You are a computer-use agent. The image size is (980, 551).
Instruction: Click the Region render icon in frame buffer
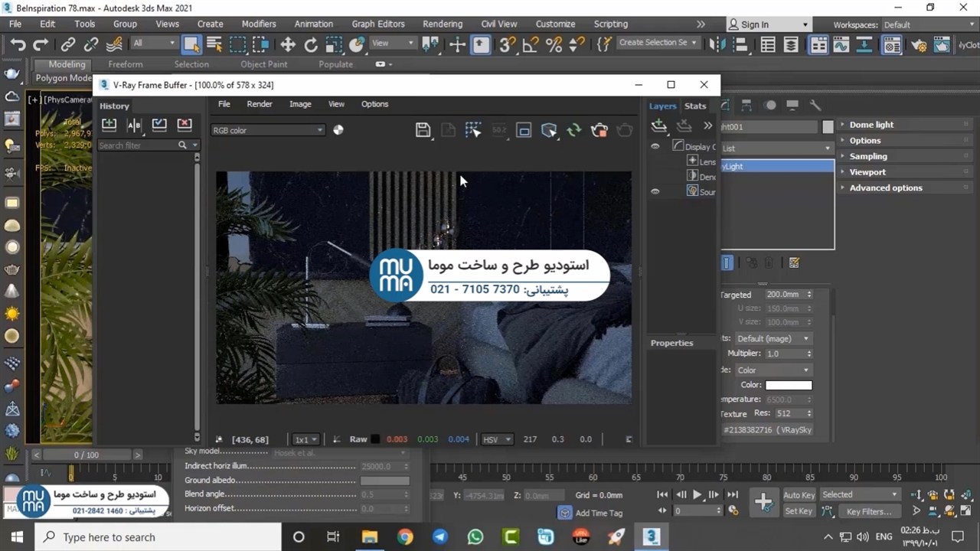(x=524, y=131)
